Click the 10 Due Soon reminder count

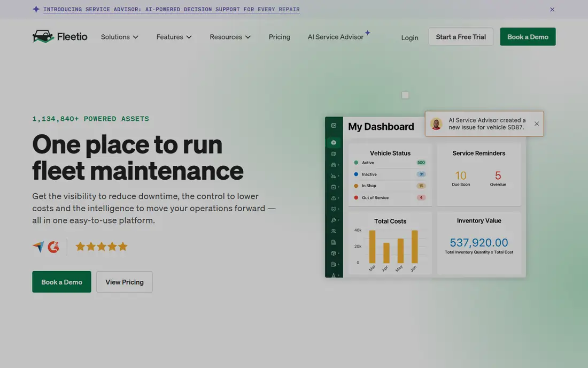pos(460,175)
